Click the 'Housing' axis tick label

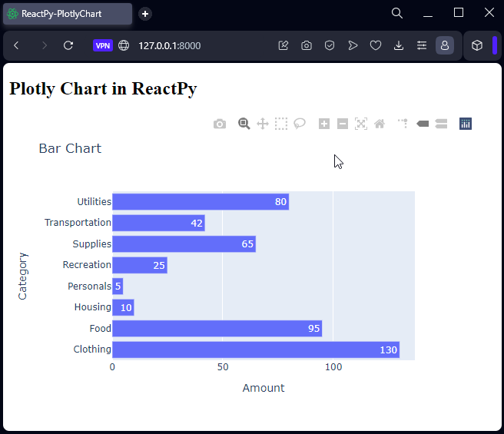93,307
